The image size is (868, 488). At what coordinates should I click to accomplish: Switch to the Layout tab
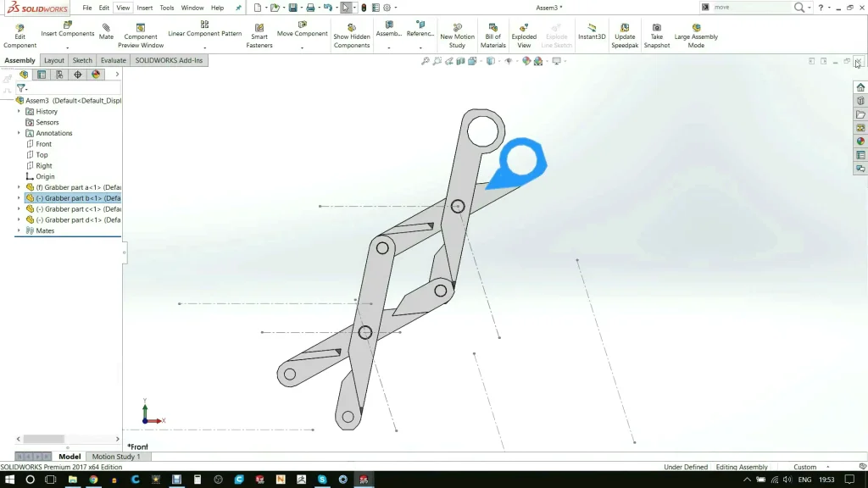pyautogui.click(x=54, y=60)
